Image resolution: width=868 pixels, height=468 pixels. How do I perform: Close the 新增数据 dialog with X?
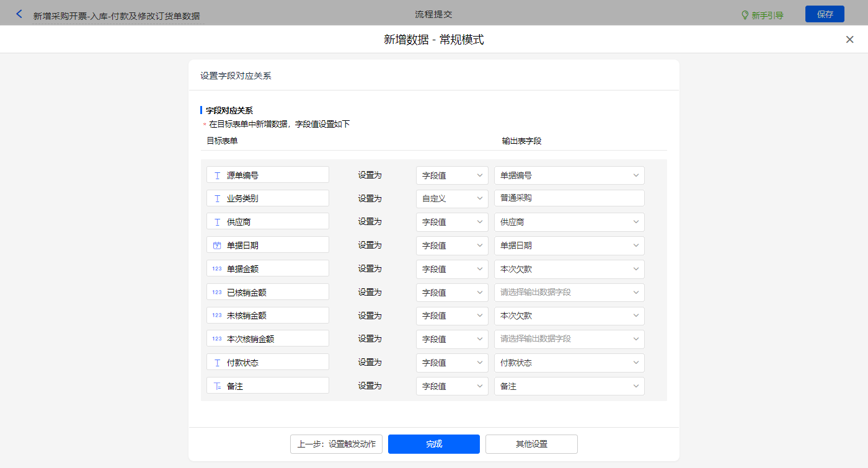[849, 40]
